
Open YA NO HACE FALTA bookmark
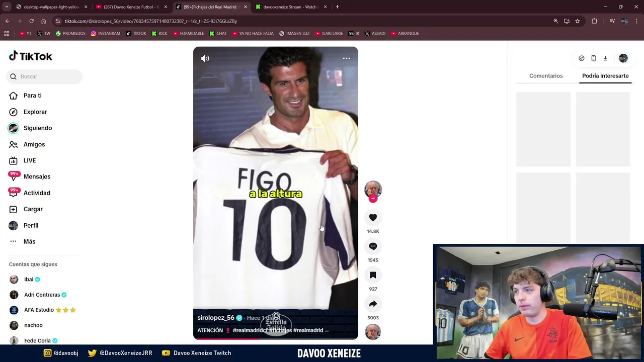(253, 34)
